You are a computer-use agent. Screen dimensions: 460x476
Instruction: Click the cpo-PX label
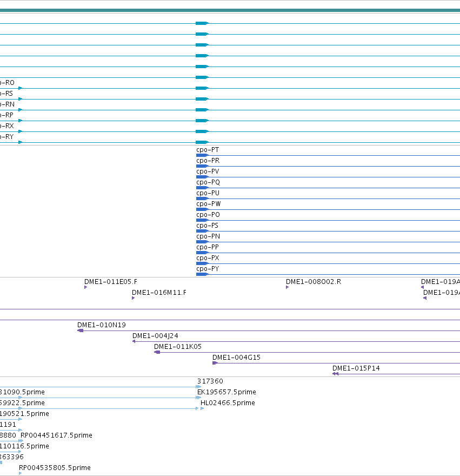click(208, 258)
